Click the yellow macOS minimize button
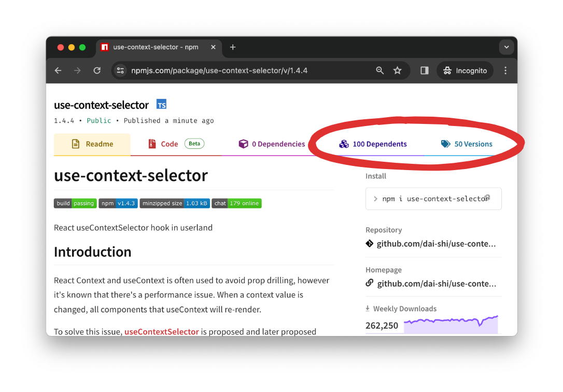The image size is (563, 392). click(72, 47)
